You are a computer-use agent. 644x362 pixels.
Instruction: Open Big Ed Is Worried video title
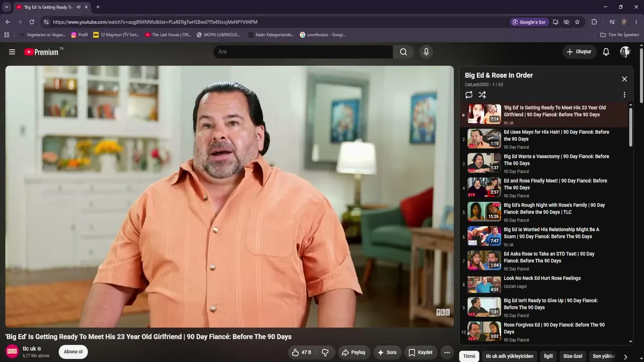tap(551, 233)
